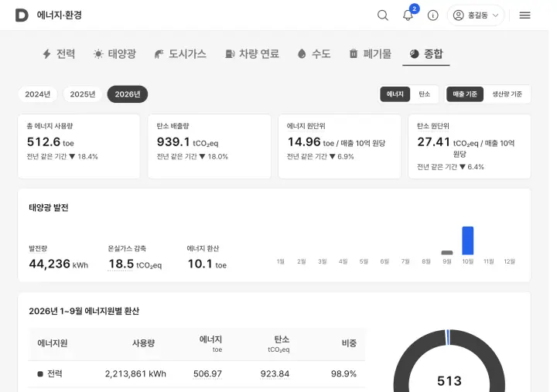Image resolution: width=557 pixels, height=392 pixels.
Task: Click the blue 10월 solar bar
Action: click(467, 240)
